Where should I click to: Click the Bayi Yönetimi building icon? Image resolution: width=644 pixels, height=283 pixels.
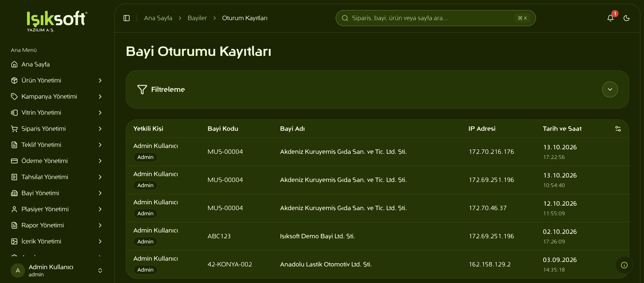point(14,193)
